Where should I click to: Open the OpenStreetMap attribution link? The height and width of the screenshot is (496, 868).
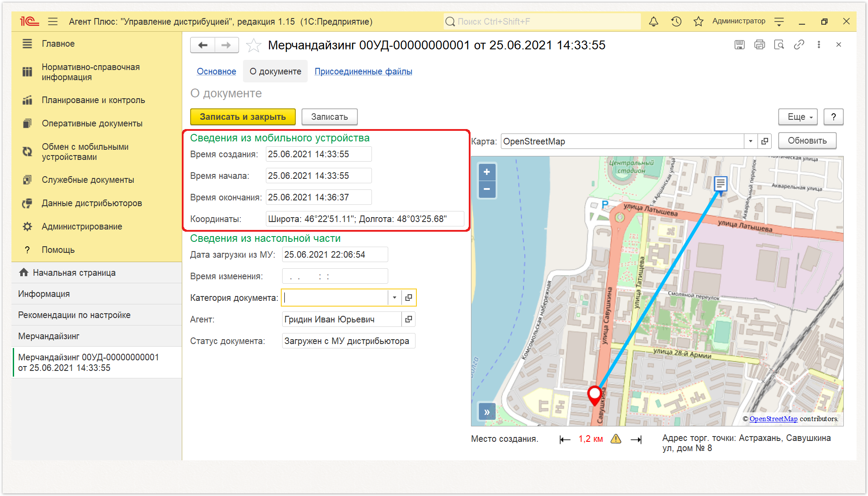(x=773, y=419)
